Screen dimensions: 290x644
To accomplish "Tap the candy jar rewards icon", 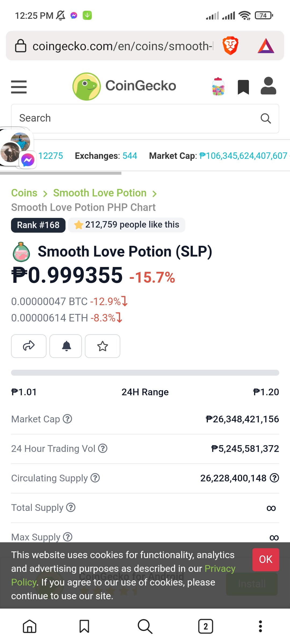I will (x=218, y=87).
